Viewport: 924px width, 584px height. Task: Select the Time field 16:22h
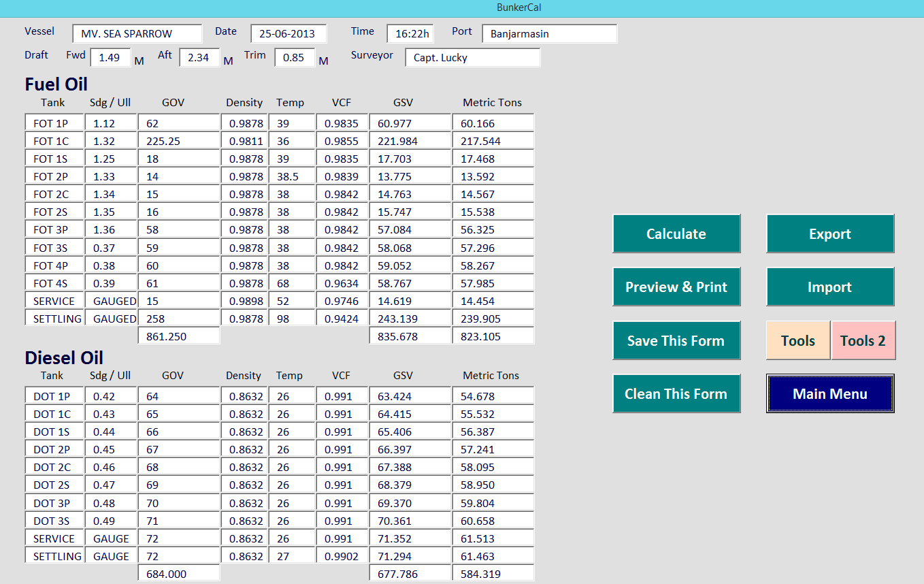(x=410, y=33)
